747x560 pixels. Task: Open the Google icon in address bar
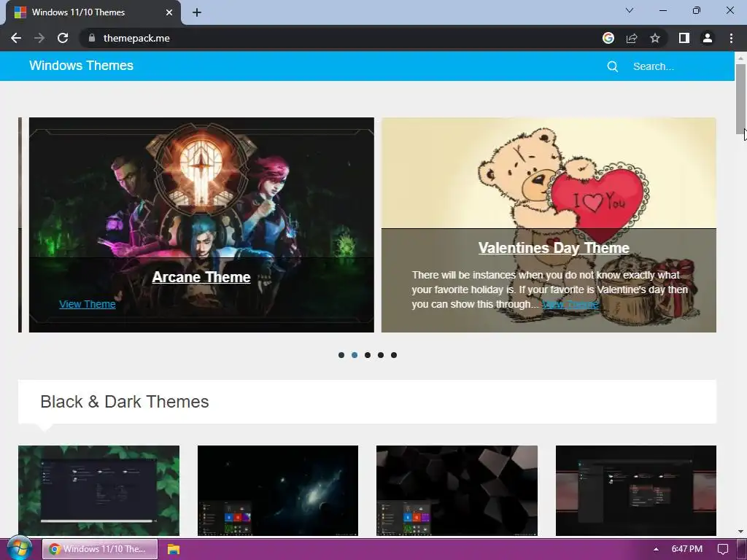point(608,38)
